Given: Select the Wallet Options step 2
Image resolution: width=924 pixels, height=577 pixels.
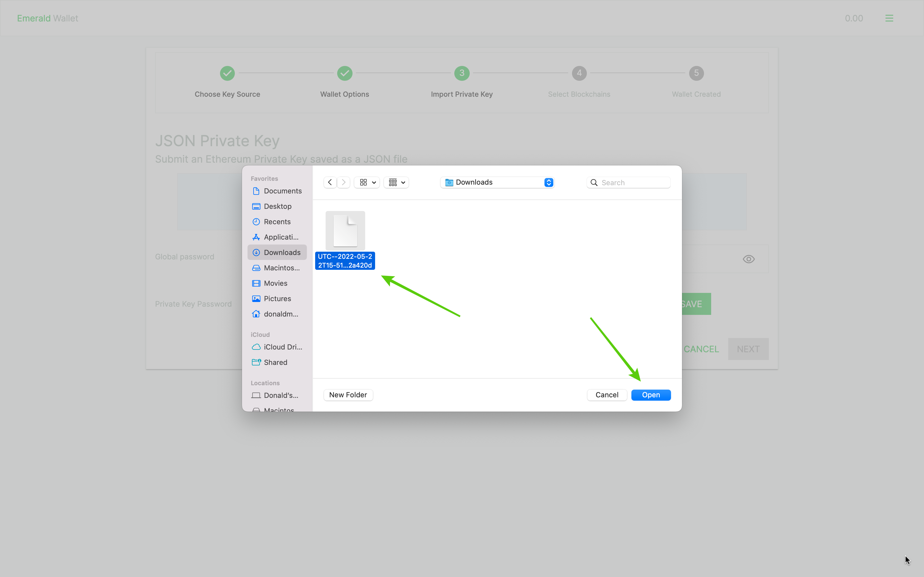Looking at the screenshot, I should click(344, 73).
